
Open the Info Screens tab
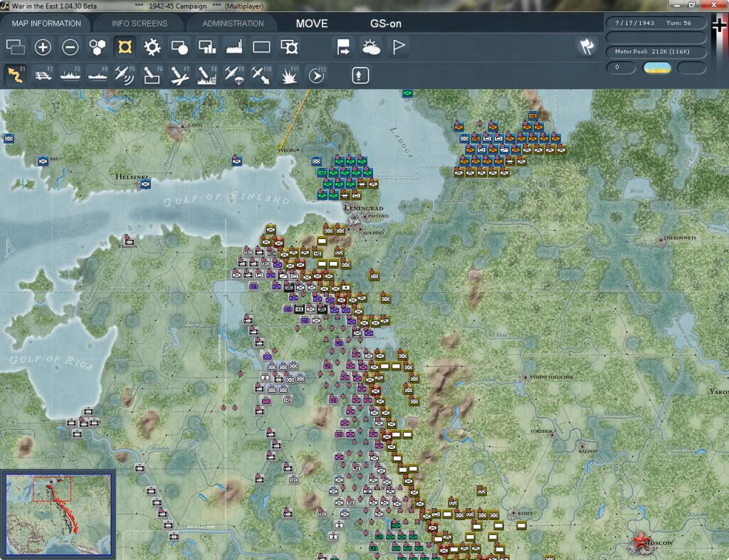coord(139,23)
